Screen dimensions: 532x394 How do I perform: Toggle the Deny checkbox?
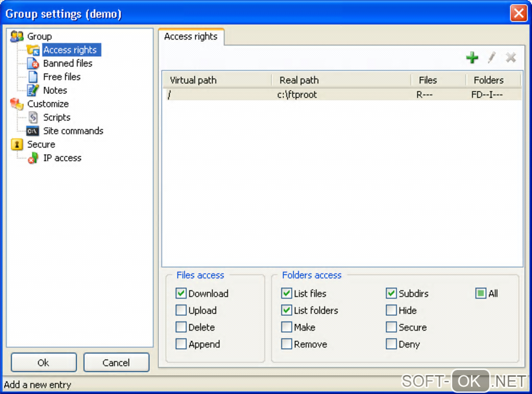[391, 344]
